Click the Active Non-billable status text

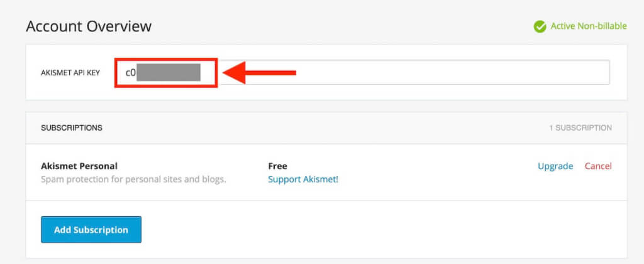click(x=589, y=26)
